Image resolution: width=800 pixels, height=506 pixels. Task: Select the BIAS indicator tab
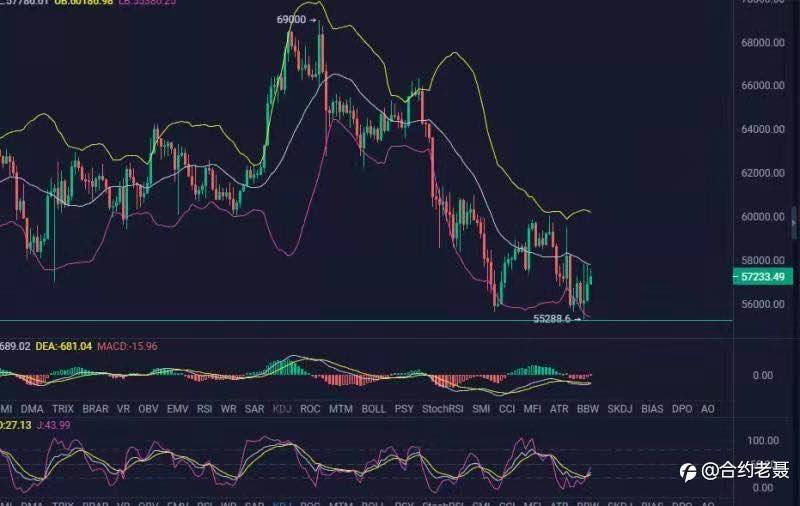(652, 409)
